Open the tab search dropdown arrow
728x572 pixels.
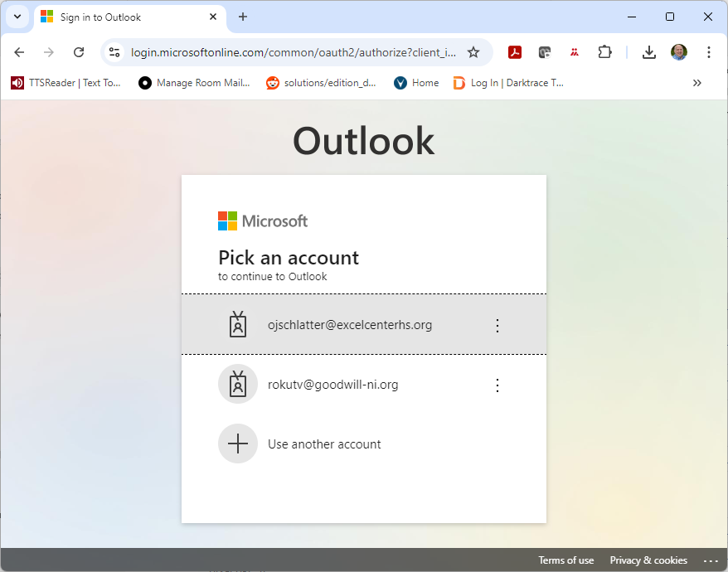click(x=17, y=17)
